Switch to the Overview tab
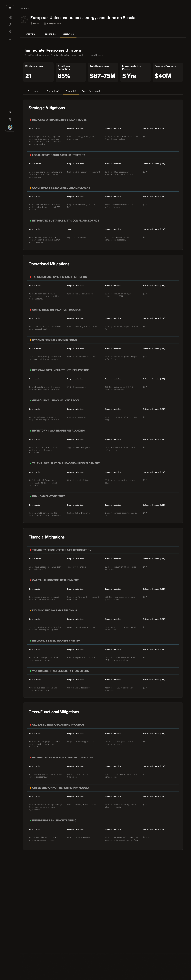The height and width of the screenshot is (980, 191). click(x=30, y=34)
